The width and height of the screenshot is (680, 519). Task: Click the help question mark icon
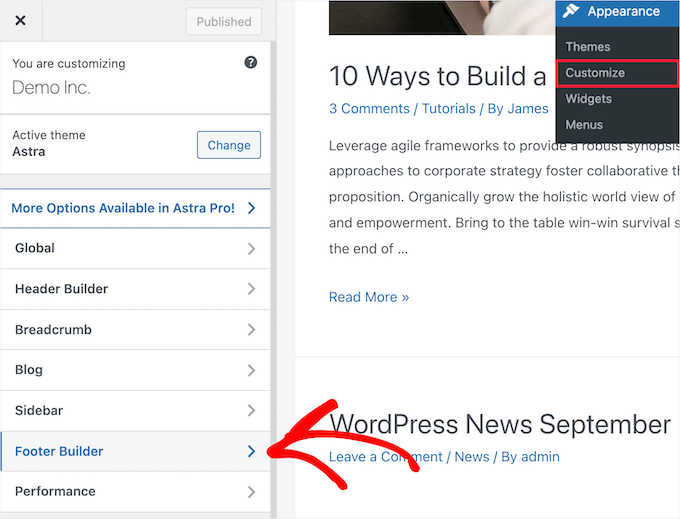251,62
